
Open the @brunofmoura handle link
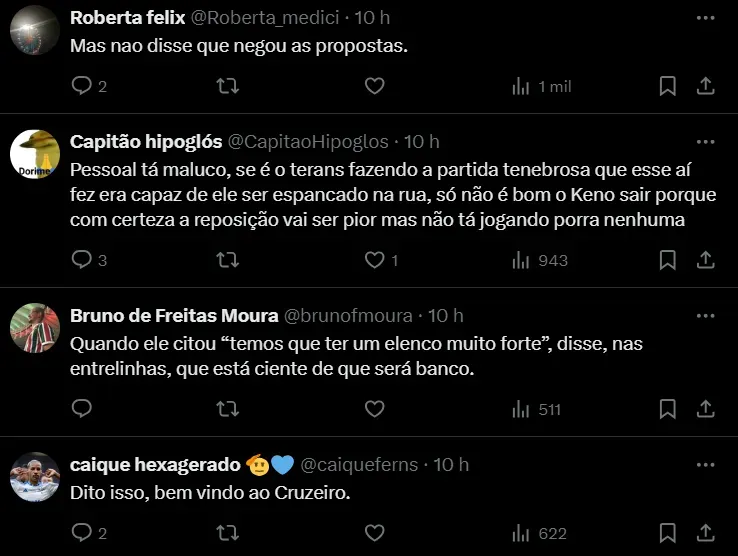coord(348,316)
